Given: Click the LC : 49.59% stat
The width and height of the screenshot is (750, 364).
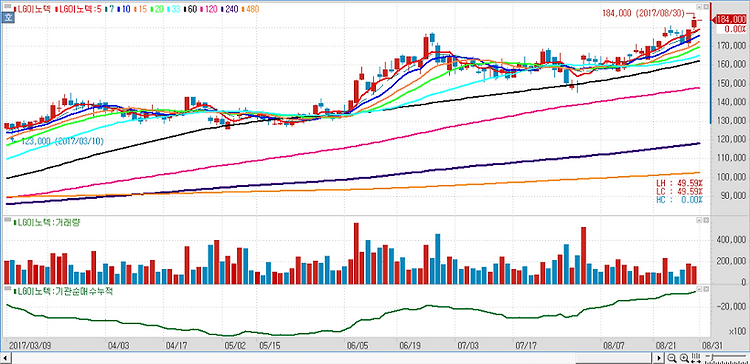Looking at the screenshot, I should pos(680,191).
